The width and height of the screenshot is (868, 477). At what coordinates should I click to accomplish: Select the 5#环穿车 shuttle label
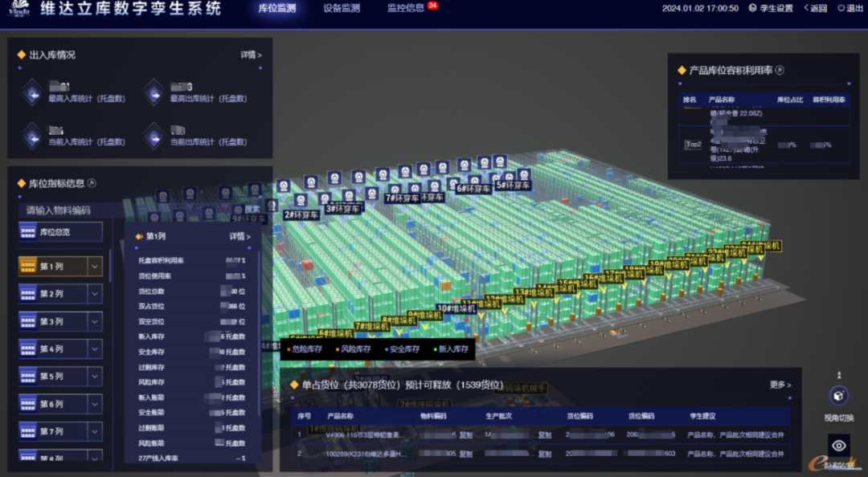point(513,185)
